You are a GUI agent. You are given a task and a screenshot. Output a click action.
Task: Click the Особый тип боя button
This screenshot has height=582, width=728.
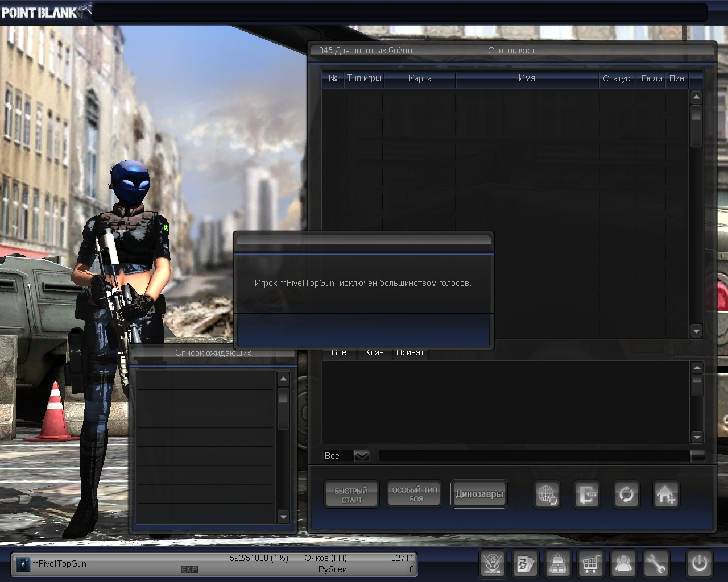pos(415,494)
